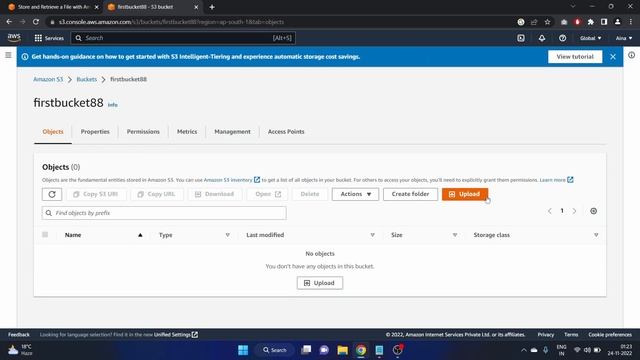Click the Feedback footer link
640x360 pixels.
click(x=19, y=335)
